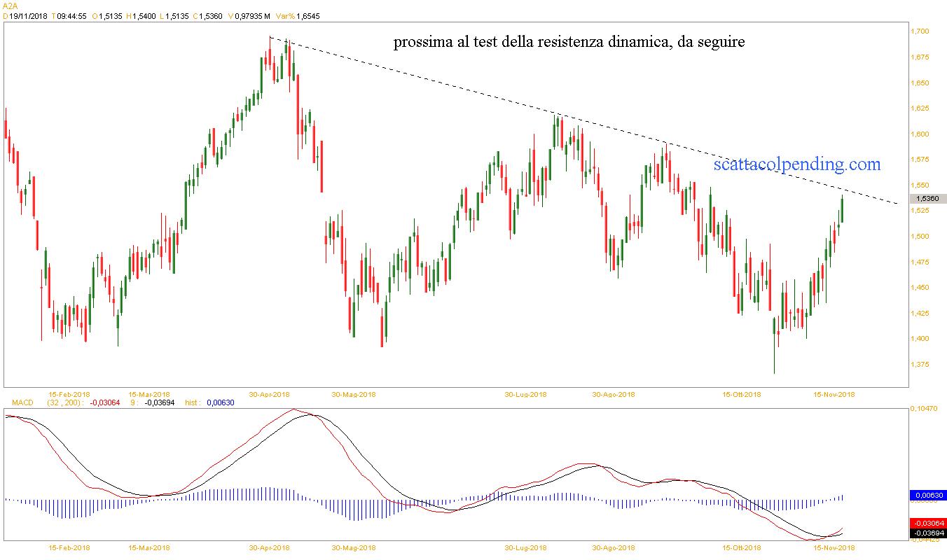Click the A2A ticker symbol label
The width and height of the screenshot is (947, 560).
pos(10,6)
